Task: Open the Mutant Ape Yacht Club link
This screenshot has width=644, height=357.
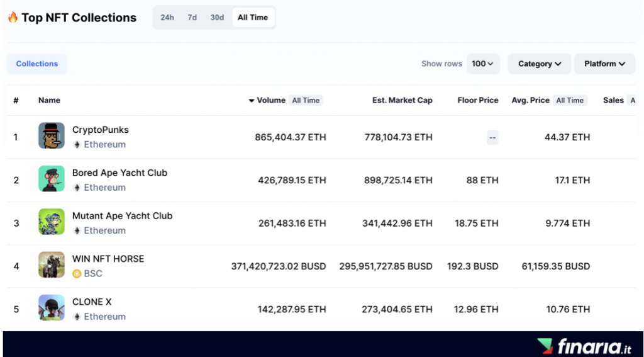Action: (x=123, y=216)
